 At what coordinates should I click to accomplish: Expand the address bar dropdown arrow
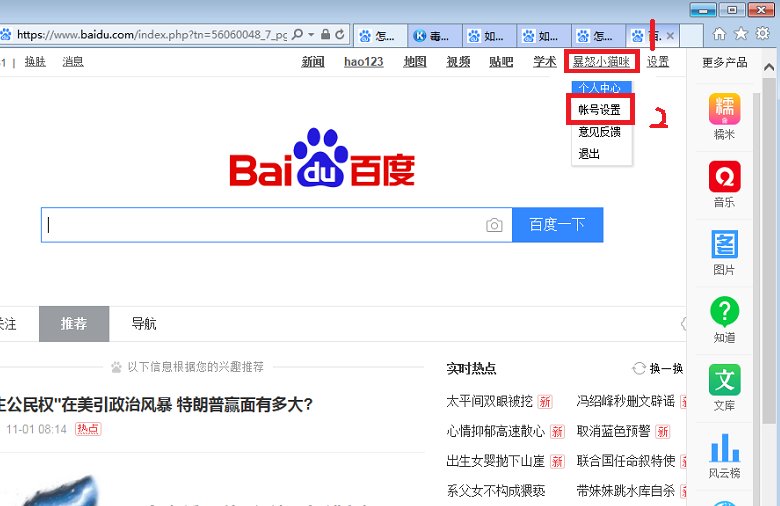[x=311, y=34]
